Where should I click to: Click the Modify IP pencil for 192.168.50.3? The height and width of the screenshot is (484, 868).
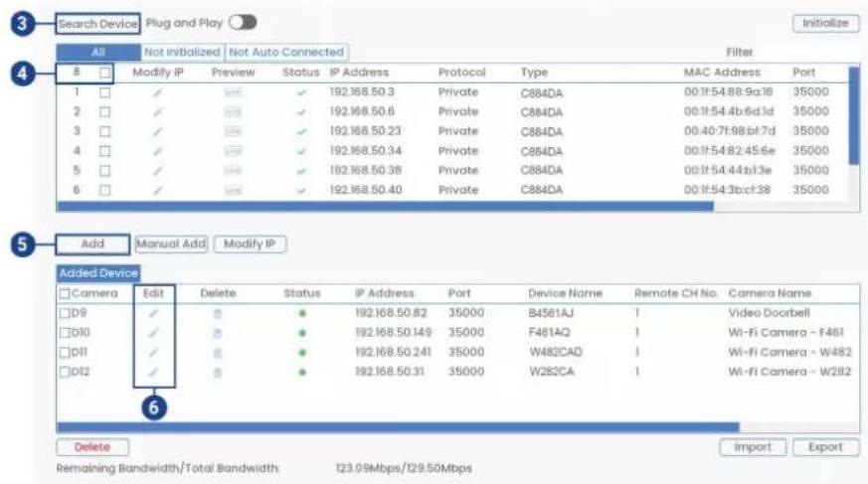(158, 92)
